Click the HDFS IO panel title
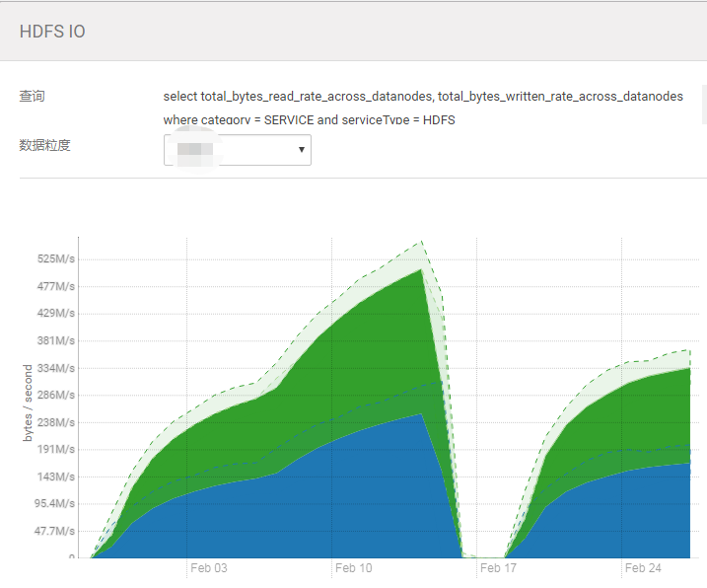 [52, 32]
